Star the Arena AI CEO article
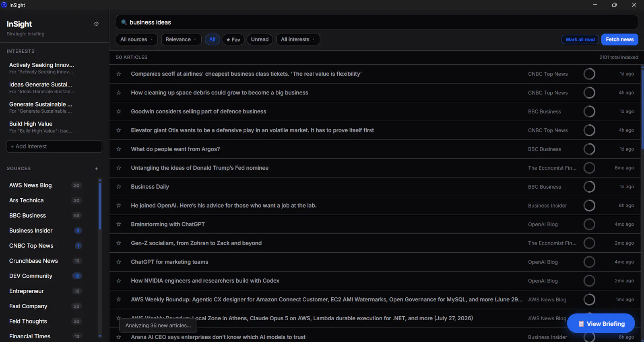Viewport: 644px width, 342px height. (x=119, y=337)
